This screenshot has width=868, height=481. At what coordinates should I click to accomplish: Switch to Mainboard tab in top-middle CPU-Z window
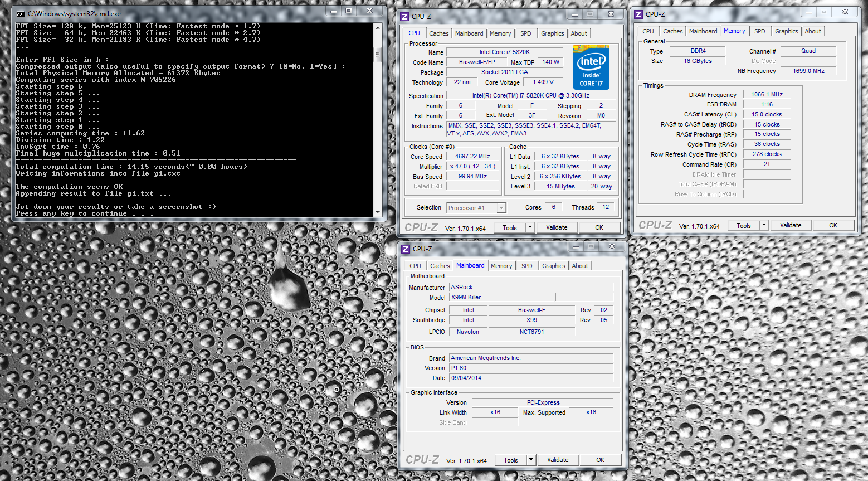469,33
